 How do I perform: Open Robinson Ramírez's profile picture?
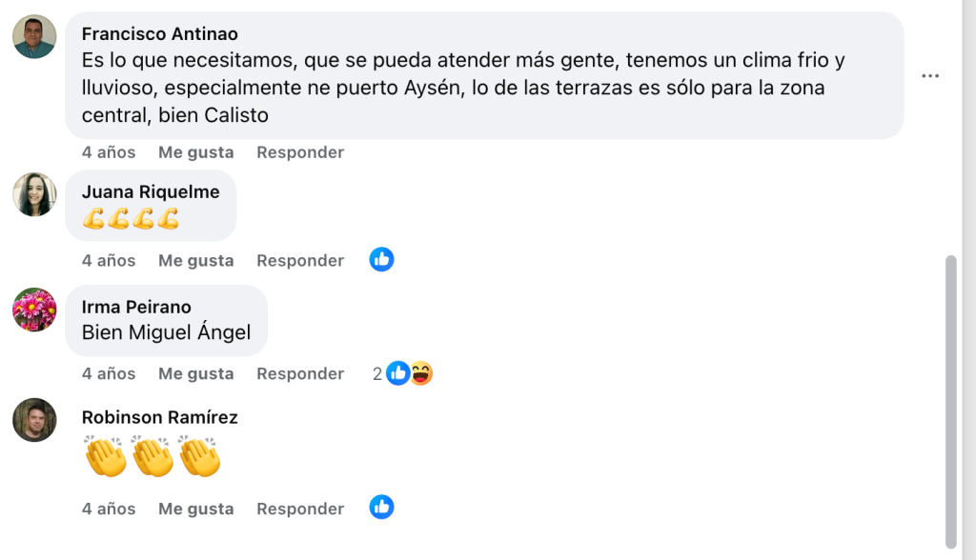coord(34,420)
